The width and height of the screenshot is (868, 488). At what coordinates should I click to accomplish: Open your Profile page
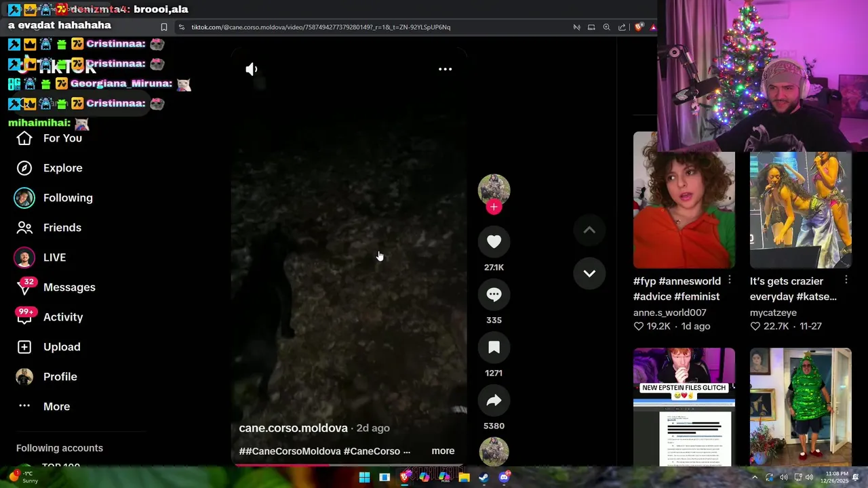coord(60,377)
